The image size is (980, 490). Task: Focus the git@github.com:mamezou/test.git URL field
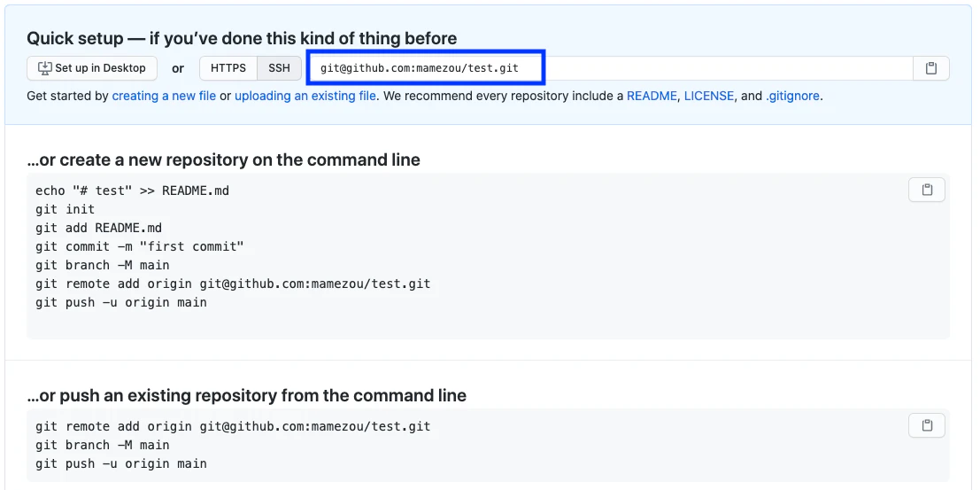coord(609,68)
